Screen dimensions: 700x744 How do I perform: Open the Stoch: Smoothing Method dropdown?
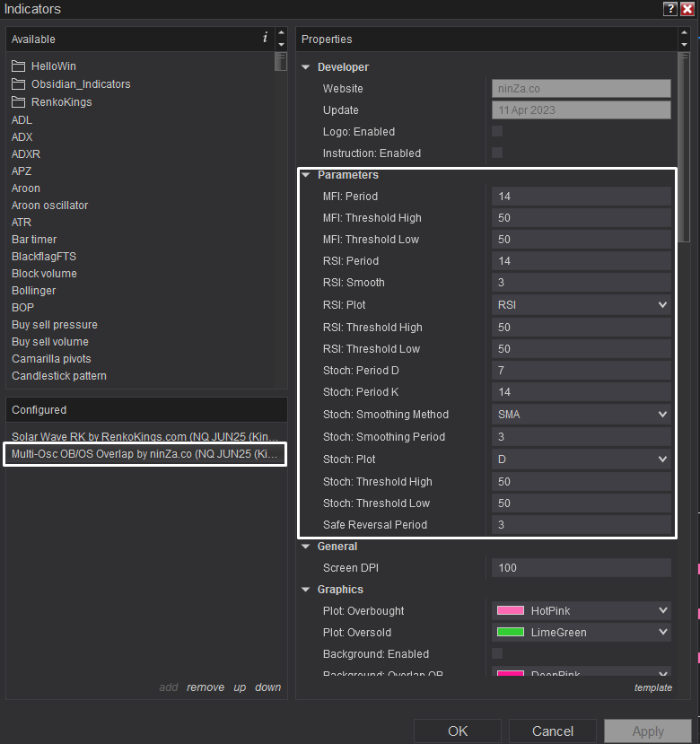click(x=582, y=415)
